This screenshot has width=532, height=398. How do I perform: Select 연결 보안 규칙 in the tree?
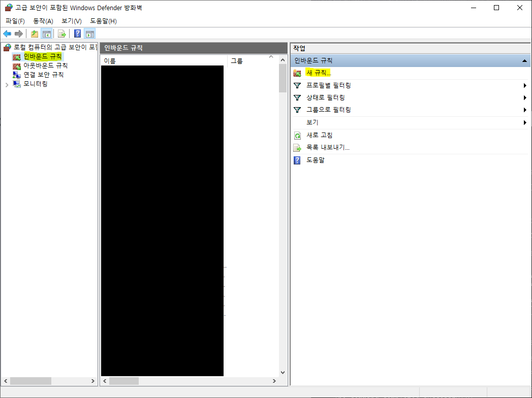tap(43, 75)
